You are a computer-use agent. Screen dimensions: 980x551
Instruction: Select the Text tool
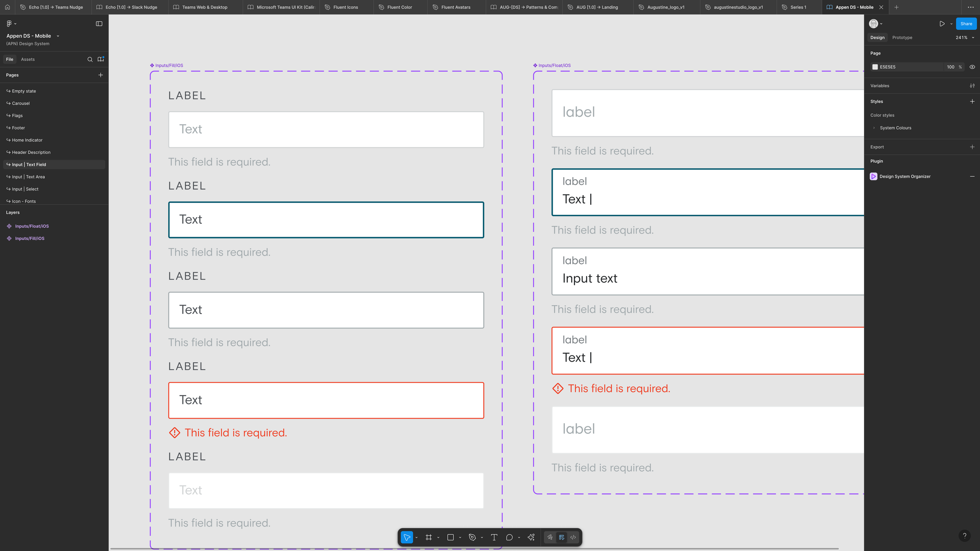(494, 537)
